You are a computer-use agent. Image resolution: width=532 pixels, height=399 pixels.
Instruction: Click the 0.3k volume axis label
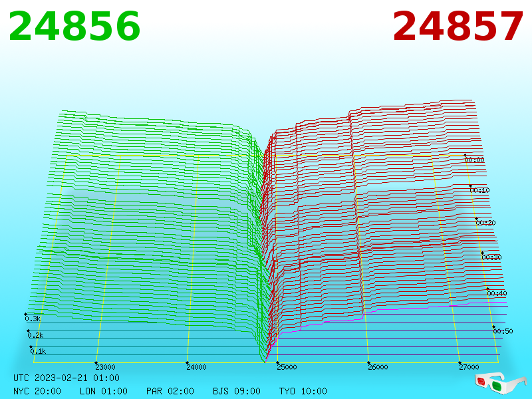[33, 319]
